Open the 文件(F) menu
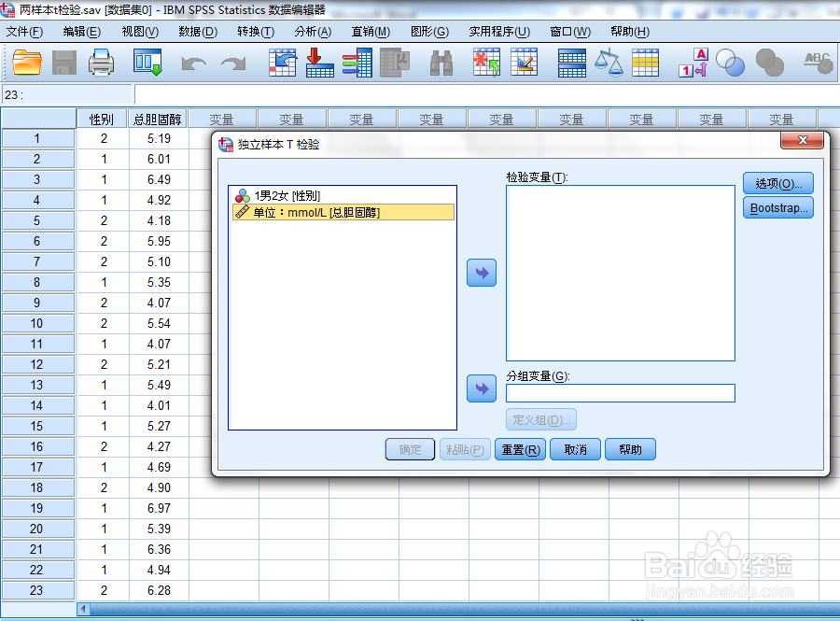This screenshot has width=840, height=621. click(24, 32)
